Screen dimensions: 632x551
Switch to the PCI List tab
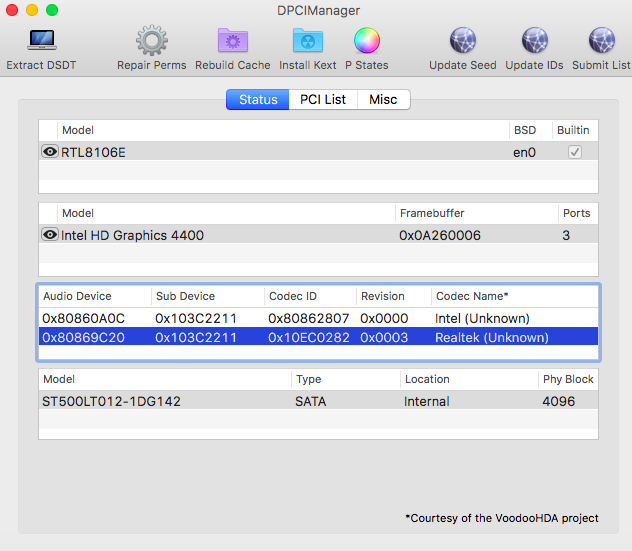323,100
